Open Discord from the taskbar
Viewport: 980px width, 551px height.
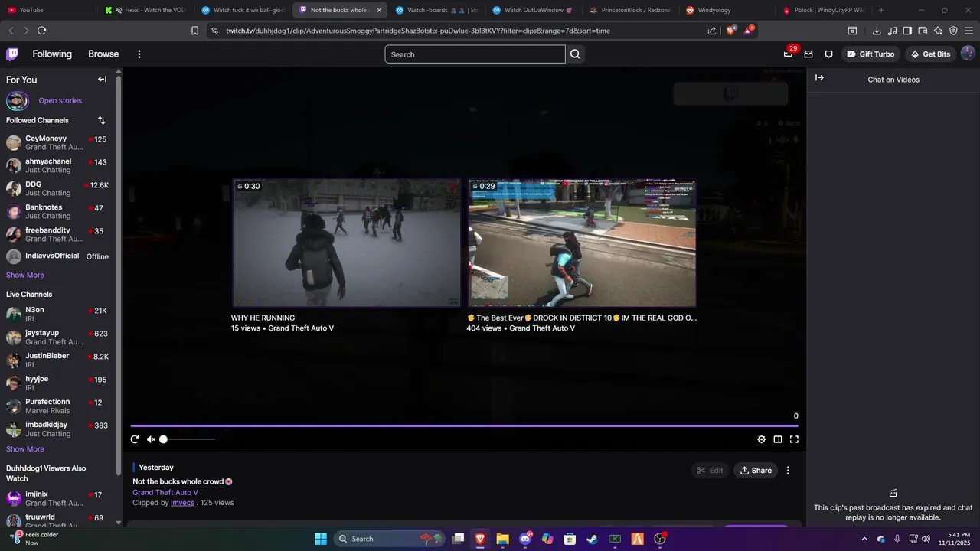525,539
